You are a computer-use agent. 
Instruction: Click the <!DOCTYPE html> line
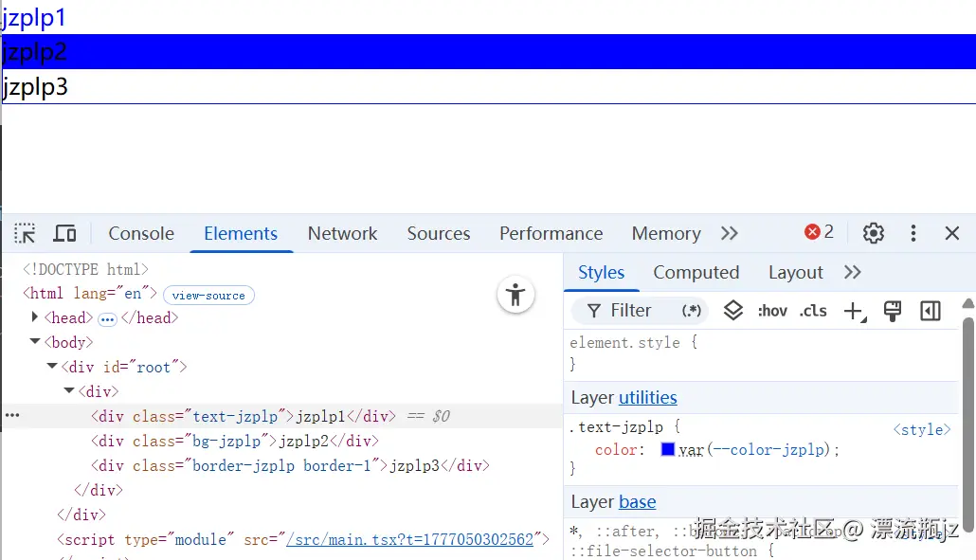click(x=85, y=269)
